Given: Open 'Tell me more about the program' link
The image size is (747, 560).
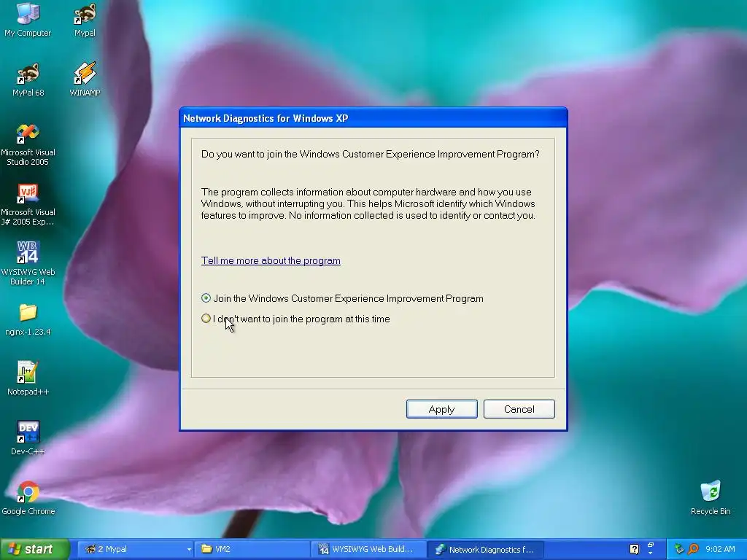Looking at the screenshot, I should (x=271, y=260).
